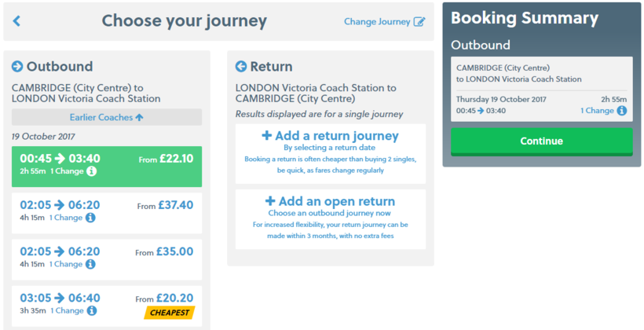644x330 pixels.
Task: Click the Change Journey link
Action: point(377,22)
